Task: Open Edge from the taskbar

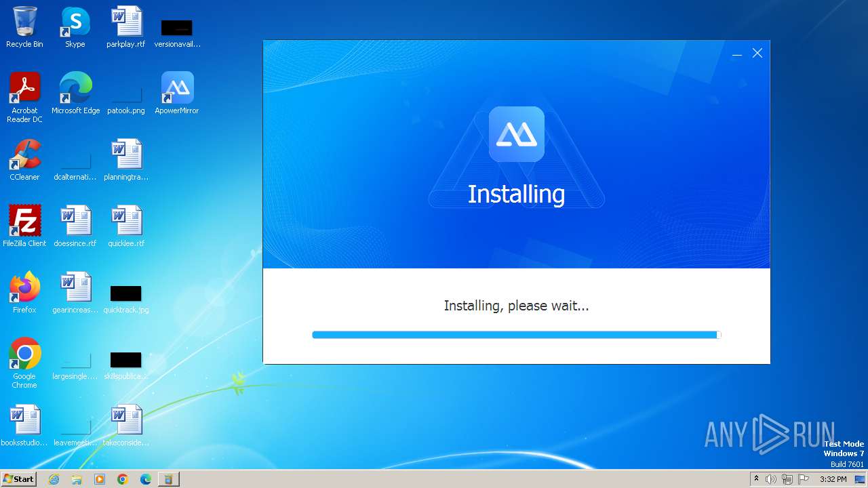Action: (146, 479)
